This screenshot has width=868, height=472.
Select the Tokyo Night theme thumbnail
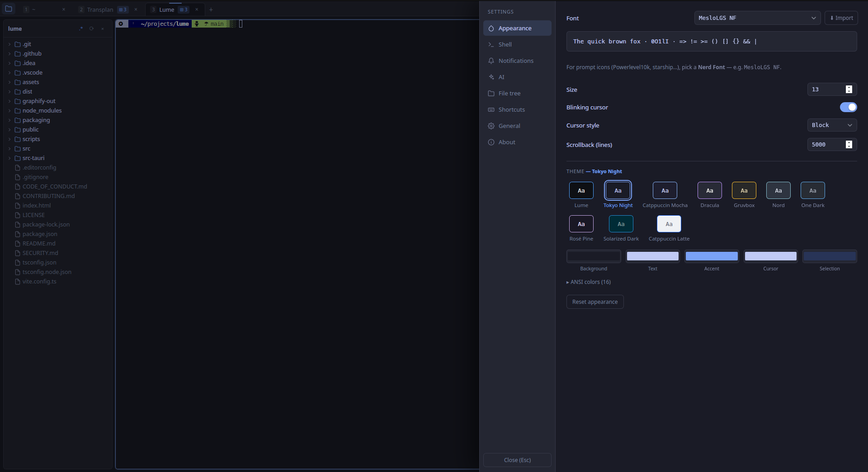618,190
